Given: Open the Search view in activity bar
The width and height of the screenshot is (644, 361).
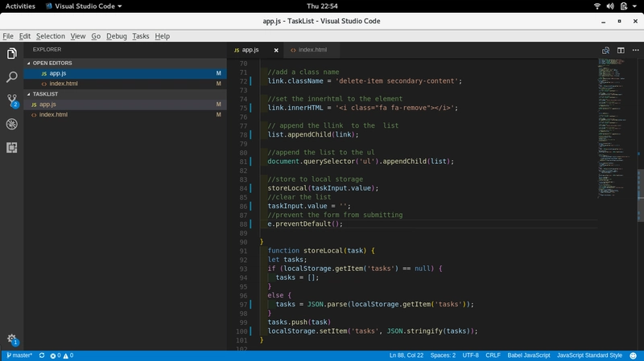Looking at the screenshot, I should tap(12, 76).
